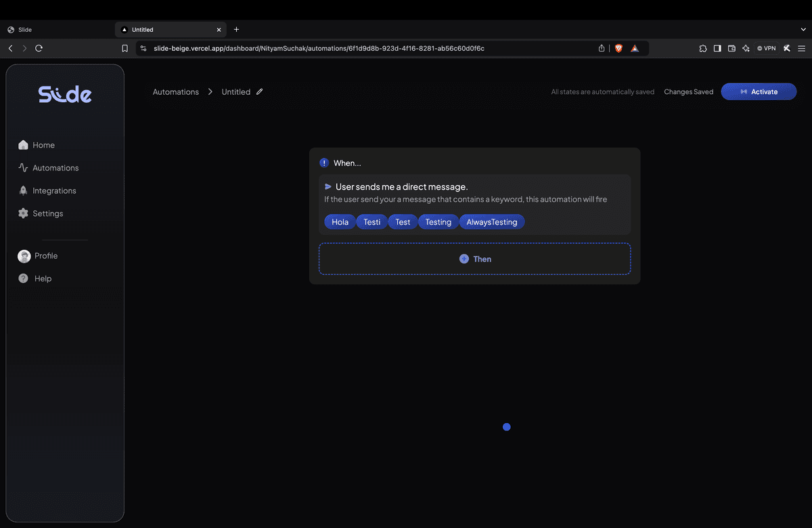Viewport: 812px width, 528px height.
Task: Open the Automations breadcrumb chevron
Action: pyautogui.click(x=210, y=91)
